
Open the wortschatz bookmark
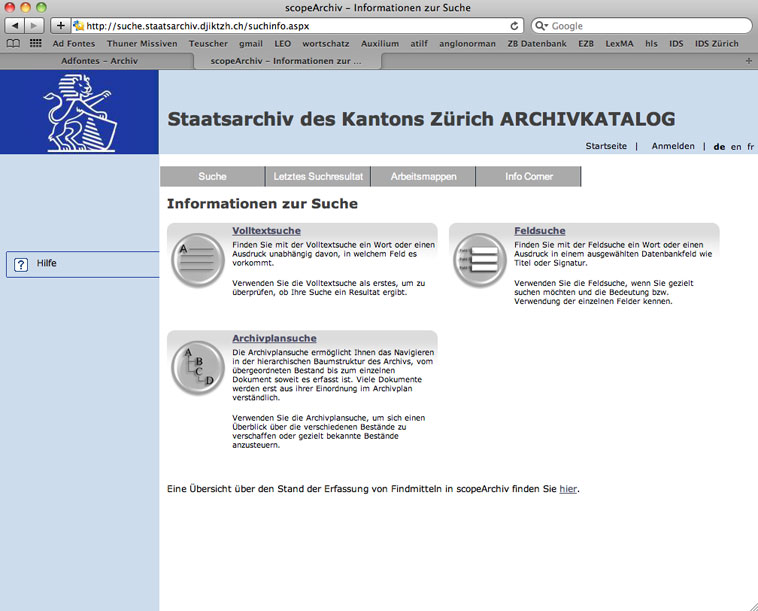tap(326, 44)
